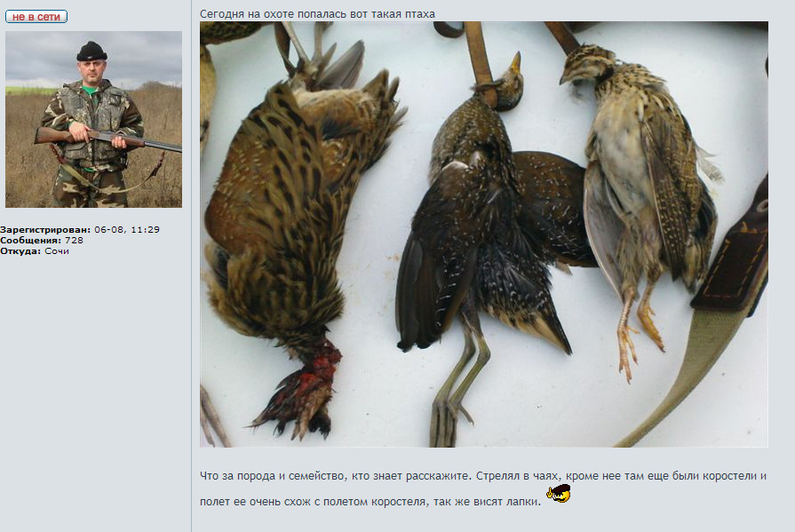Click the hunter's black cap in avatar

pyautogui.click(x=91, y=52)
